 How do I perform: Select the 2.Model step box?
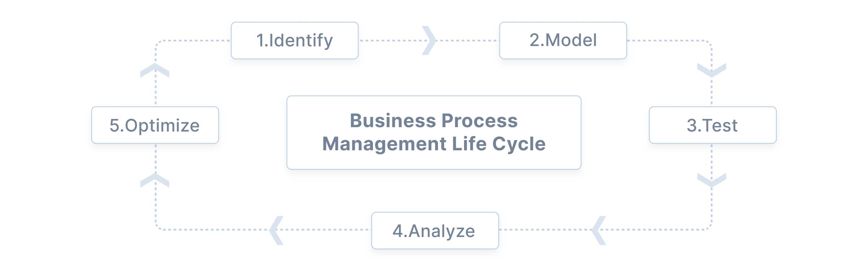pos(563,40)
